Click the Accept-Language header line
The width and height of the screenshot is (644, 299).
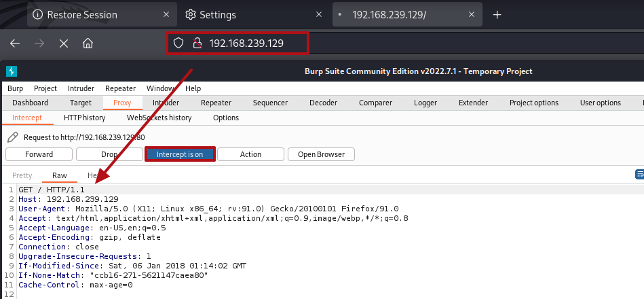coord(92,228)
